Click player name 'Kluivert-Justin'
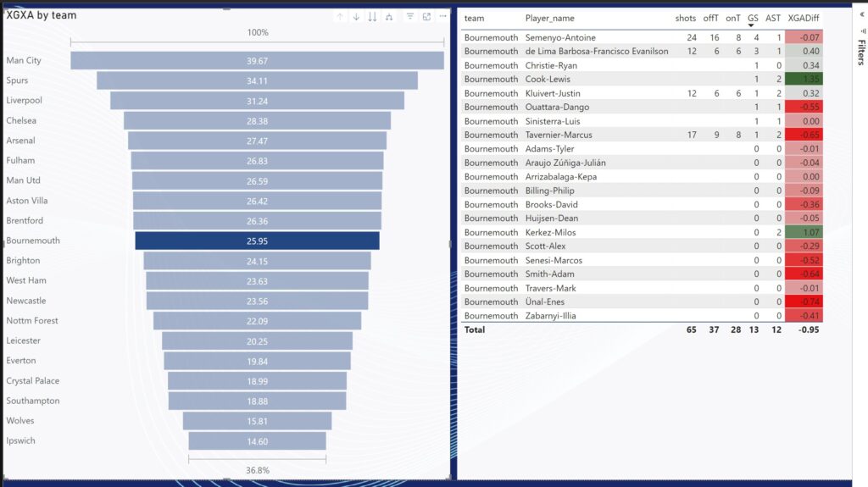Viewport: 868px width, 487px height. 553,93
